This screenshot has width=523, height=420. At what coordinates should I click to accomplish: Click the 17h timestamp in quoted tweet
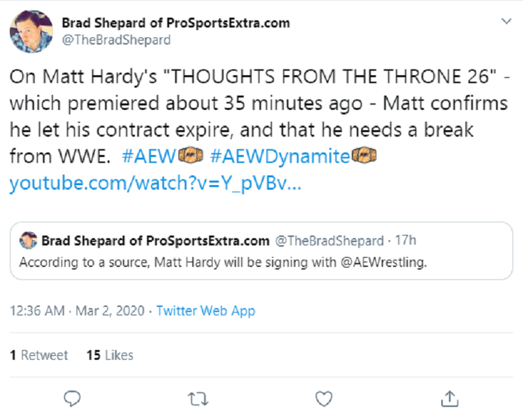[405, 241]
